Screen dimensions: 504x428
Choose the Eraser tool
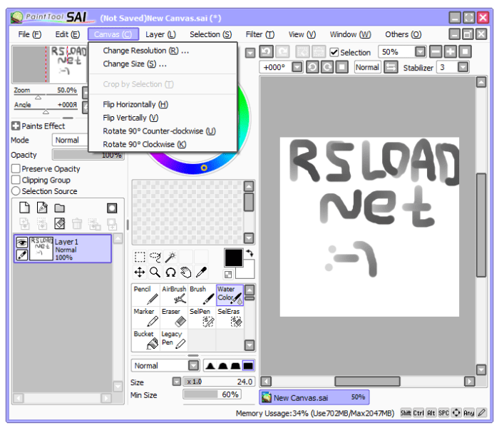pos(174,317)
